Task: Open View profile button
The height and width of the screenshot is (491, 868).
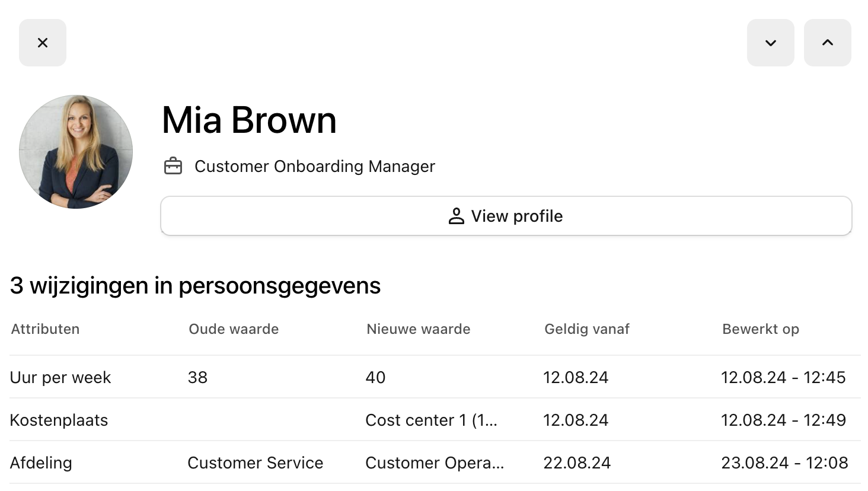Action: (506, 216)
